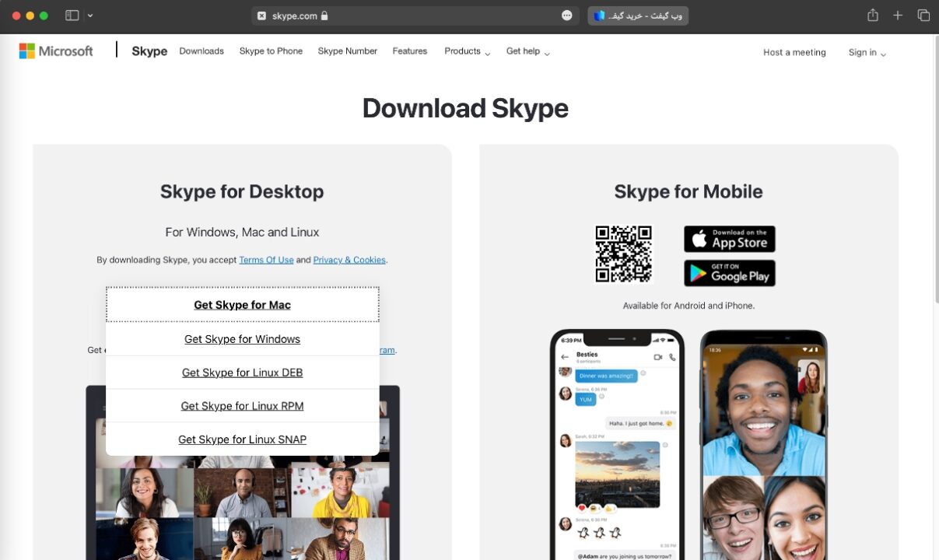This screenshot has height=560, width=939.
Task: Click the Besties chat phone screenshot
Action: point(617,444)
